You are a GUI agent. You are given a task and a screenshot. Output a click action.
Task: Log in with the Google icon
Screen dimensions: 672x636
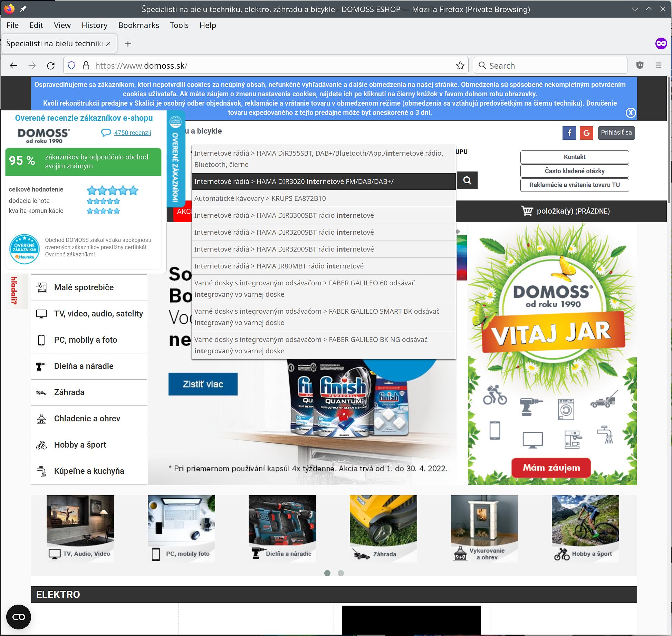click(x=586, y=133)
